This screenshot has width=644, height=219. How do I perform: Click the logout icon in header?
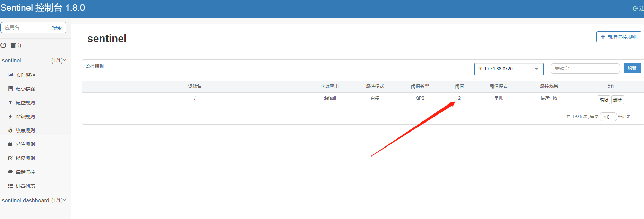(x=635, y=8)
